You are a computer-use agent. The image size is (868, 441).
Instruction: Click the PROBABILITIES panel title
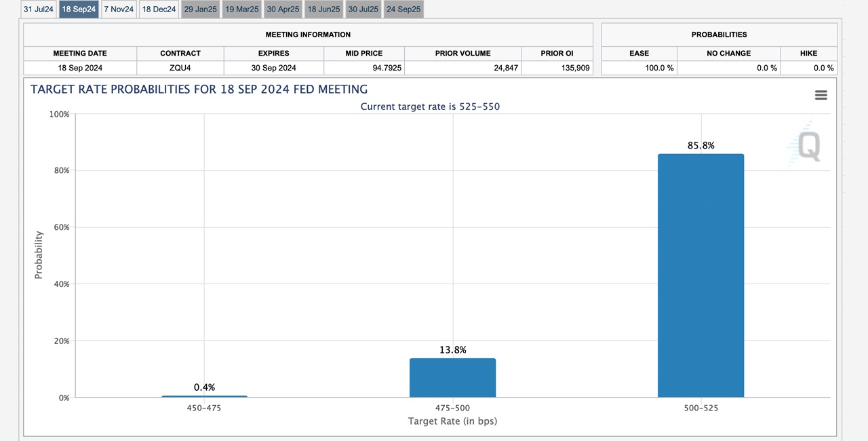click(x=718, y=35)
